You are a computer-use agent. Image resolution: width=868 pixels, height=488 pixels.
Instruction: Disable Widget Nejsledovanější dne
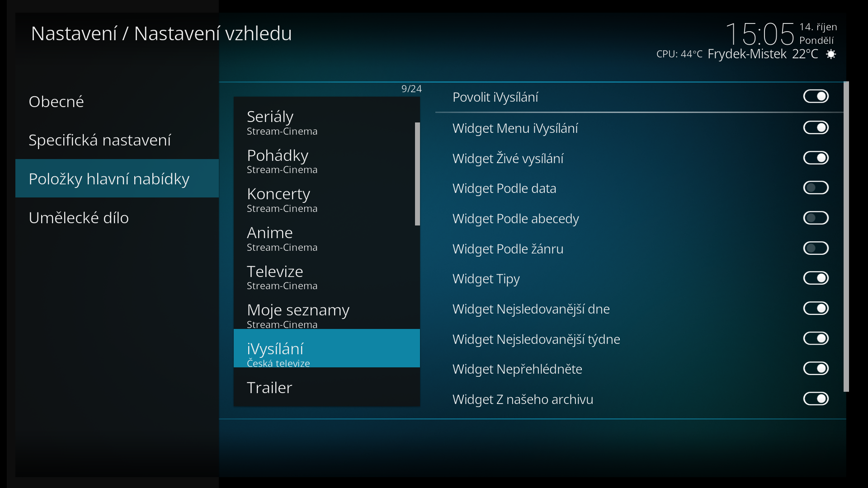[816, 308]
